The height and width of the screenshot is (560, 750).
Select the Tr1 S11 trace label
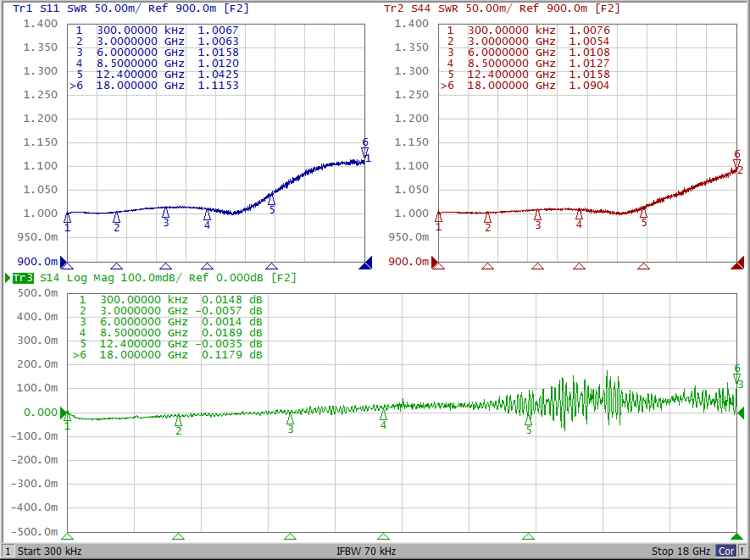pyautogui.click(x=37, y=8)
